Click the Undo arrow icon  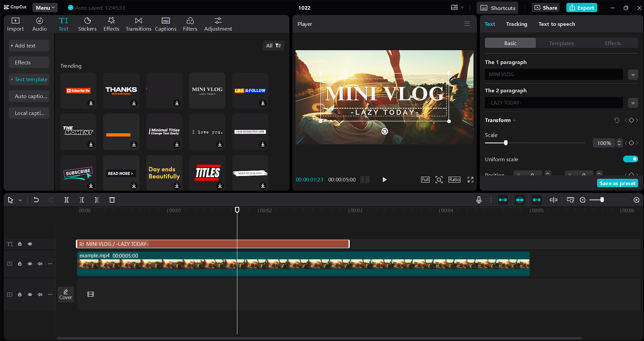point(36,200)
